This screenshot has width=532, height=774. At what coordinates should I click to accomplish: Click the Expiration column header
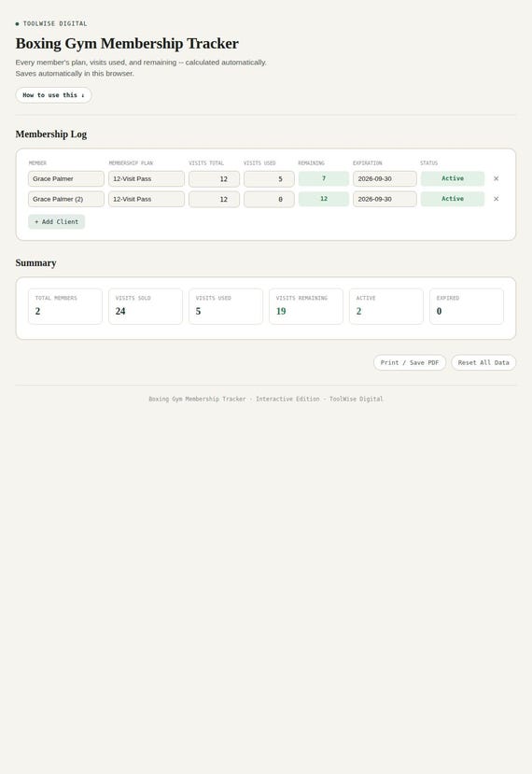367,162
